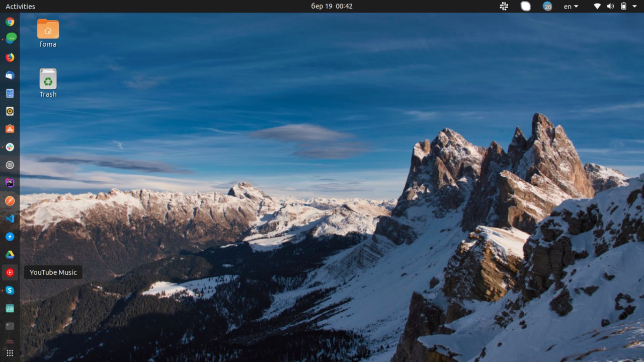Open Slack from the dock

(x=10, y=147)
